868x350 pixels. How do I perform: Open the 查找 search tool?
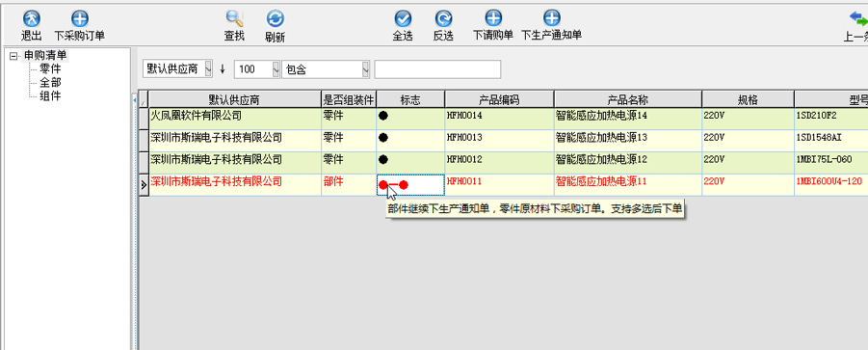point(235,19)
